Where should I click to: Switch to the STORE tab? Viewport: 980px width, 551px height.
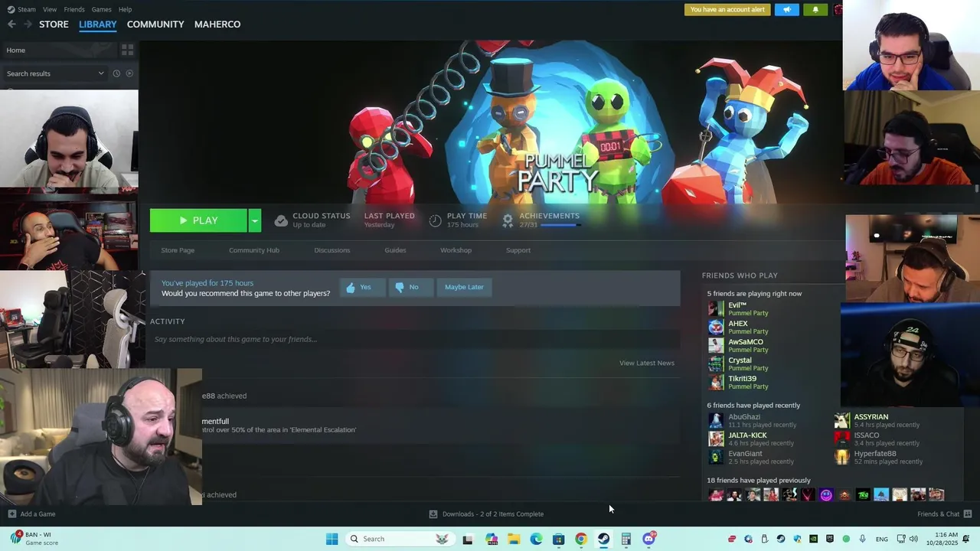[x=54, y=24]
